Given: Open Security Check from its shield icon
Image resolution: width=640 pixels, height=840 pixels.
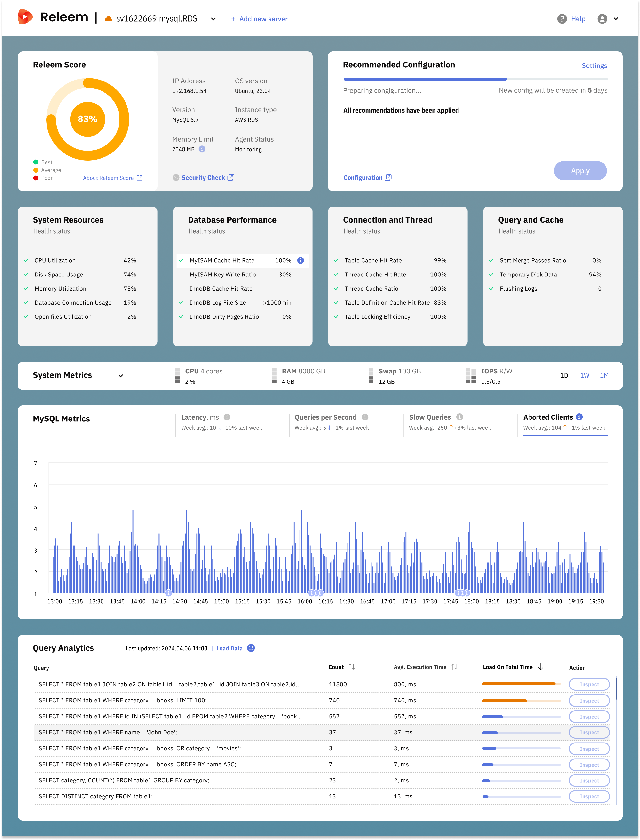Looking at the screenshot, I should [176, 177].
